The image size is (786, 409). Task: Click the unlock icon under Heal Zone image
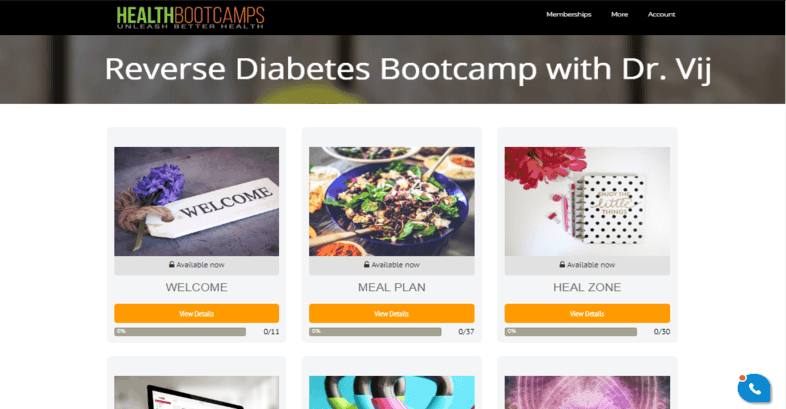pyautogui.click(x=562, y=265)
